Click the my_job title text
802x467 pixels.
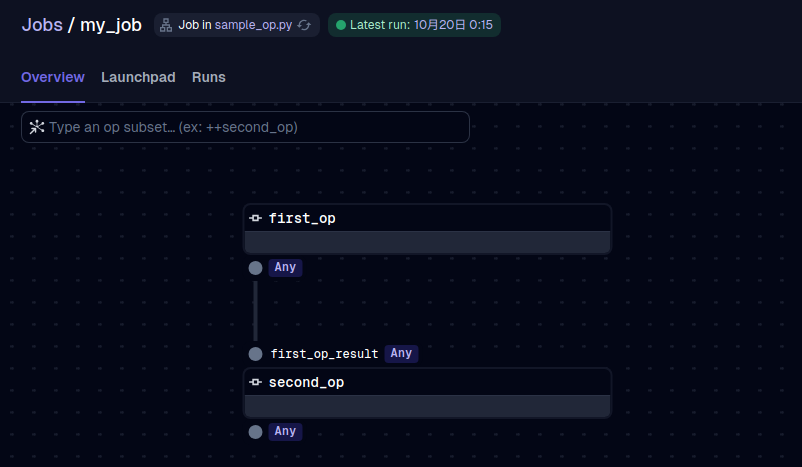coord(111,25)
